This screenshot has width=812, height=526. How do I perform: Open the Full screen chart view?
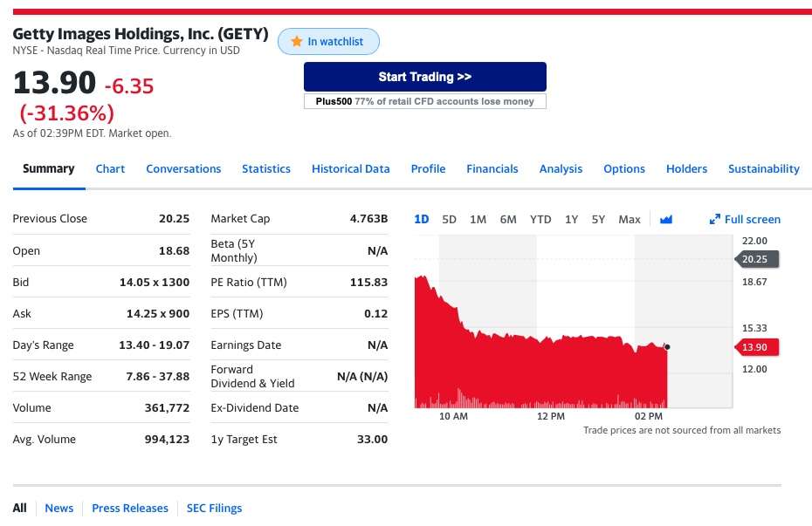745,220
